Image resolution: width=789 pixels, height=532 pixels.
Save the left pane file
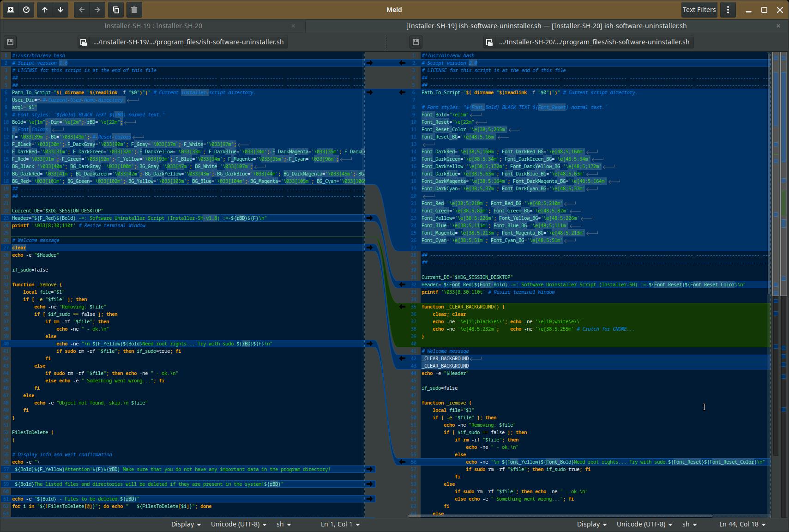[x=10, y=42]
